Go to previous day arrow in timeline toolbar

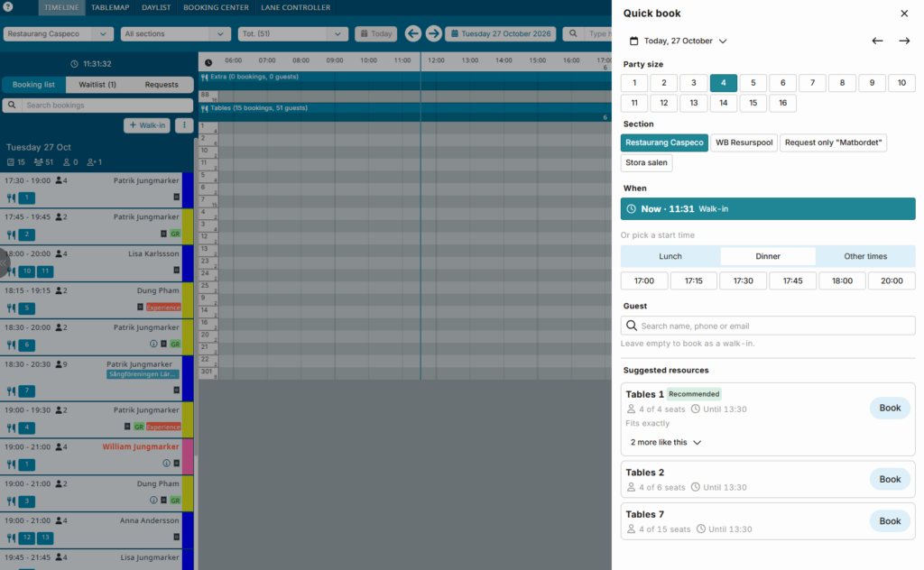click(x=413, y=33)
